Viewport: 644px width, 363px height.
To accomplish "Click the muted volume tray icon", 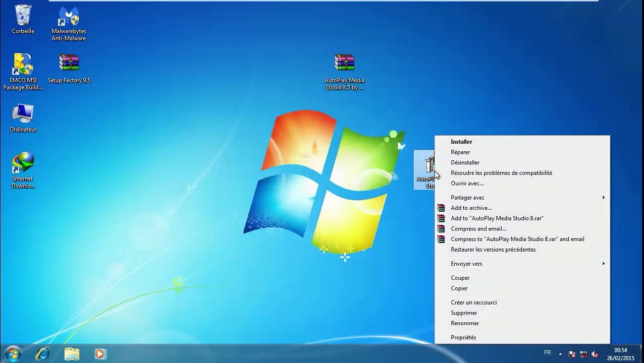I will point(595,354).
